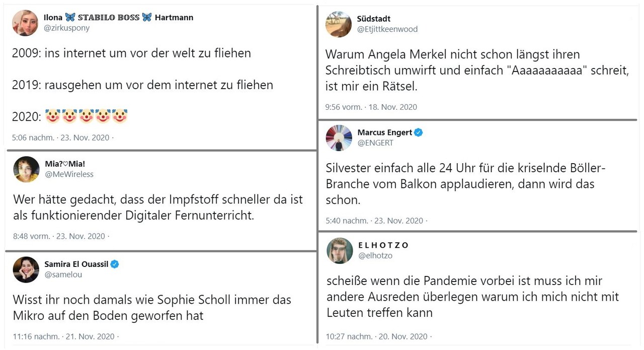
Task: Click the Südstadt profile picture
Action: click(x=339, y=24)
